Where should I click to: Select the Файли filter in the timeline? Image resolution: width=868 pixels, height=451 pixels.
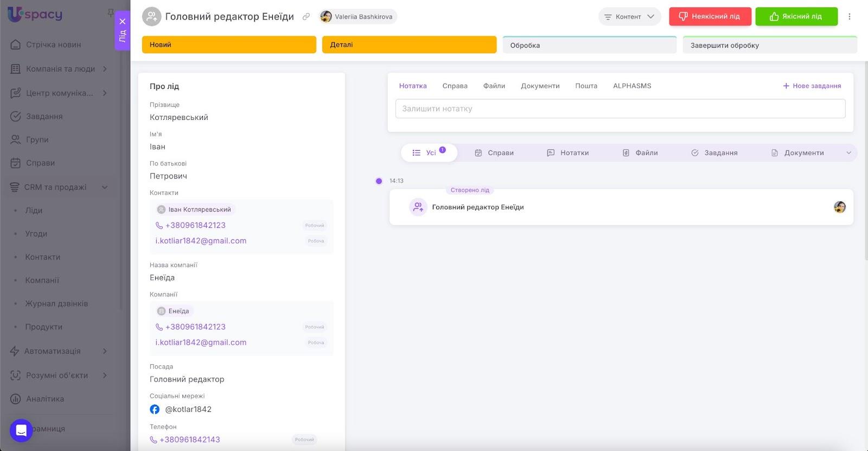pyautogui.click(x=640, y=153)
